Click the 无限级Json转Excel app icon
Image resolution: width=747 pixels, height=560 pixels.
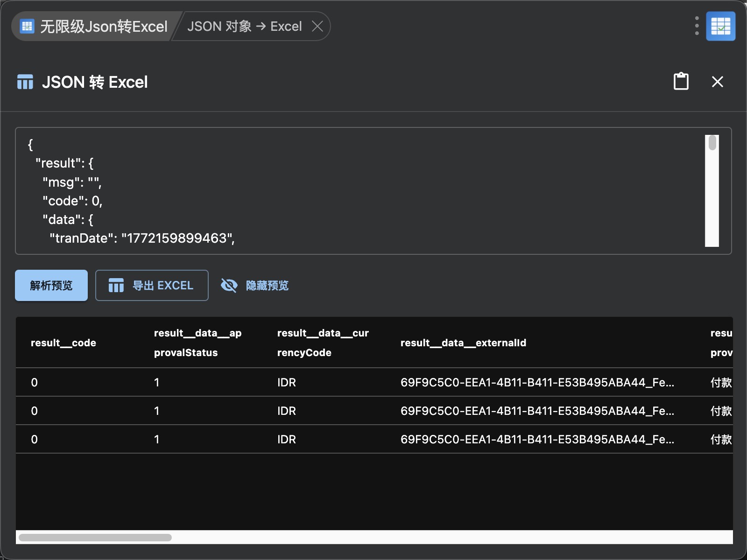[x=27, y=26]
